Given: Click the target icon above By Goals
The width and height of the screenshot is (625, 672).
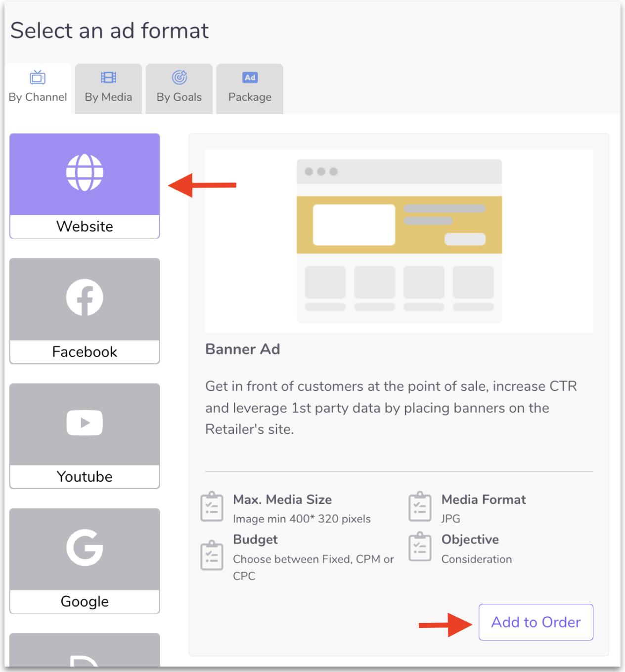Looking at the screenshot, I should pos(179,77).
